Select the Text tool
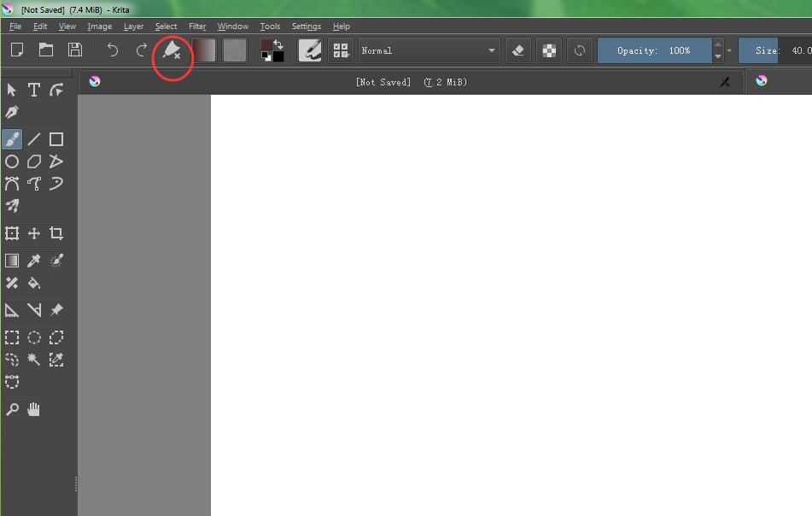This screenshot has width=812, height=516. [34, 91]
